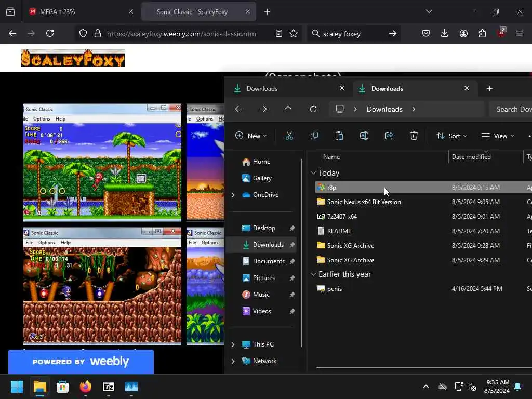Open Firefox downloads panel
The height and width of the screenshot is (399, 532).
[x=445, y=33]
